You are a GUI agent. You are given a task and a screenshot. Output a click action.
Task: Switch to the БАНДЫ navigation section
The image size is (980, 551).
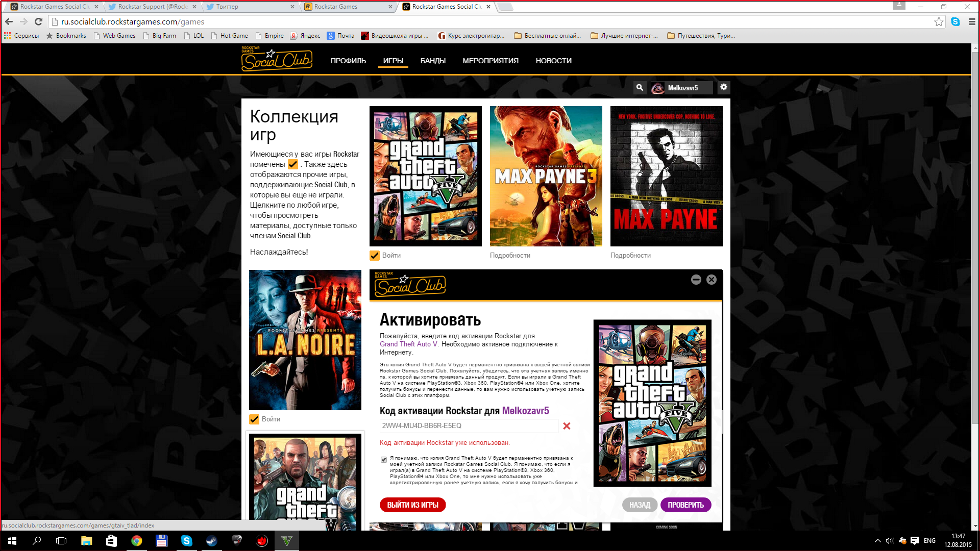point(432,60)
